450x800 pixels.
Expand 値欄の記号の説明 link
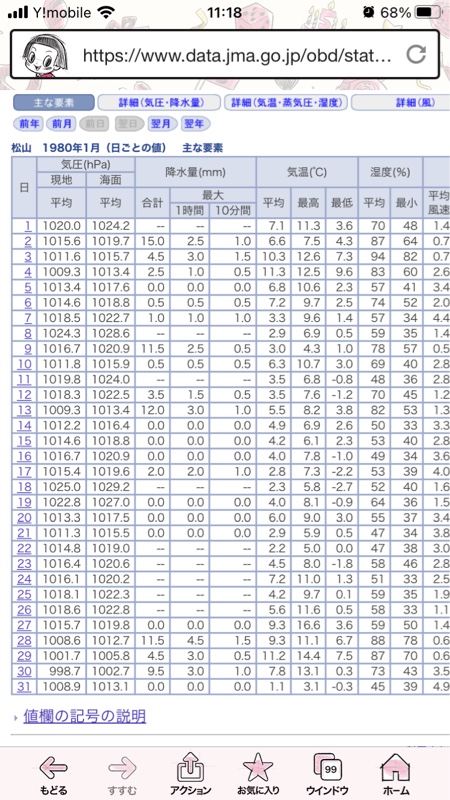85,716
